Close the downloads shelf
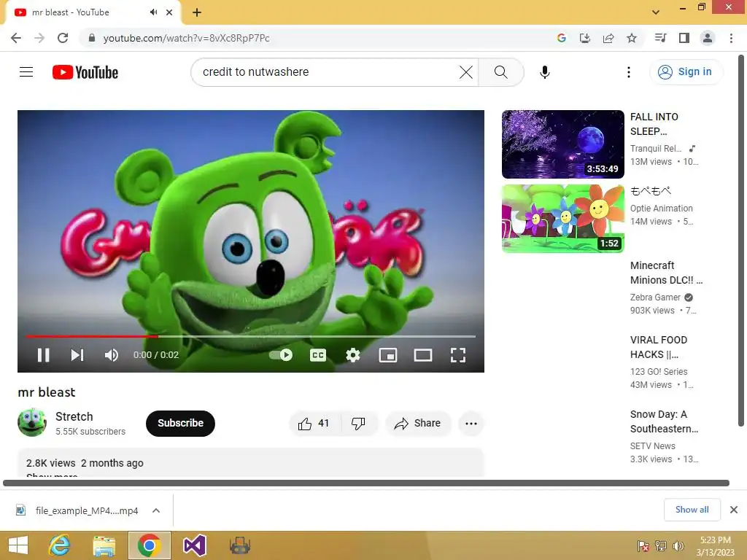 click(x=734, y=510)
